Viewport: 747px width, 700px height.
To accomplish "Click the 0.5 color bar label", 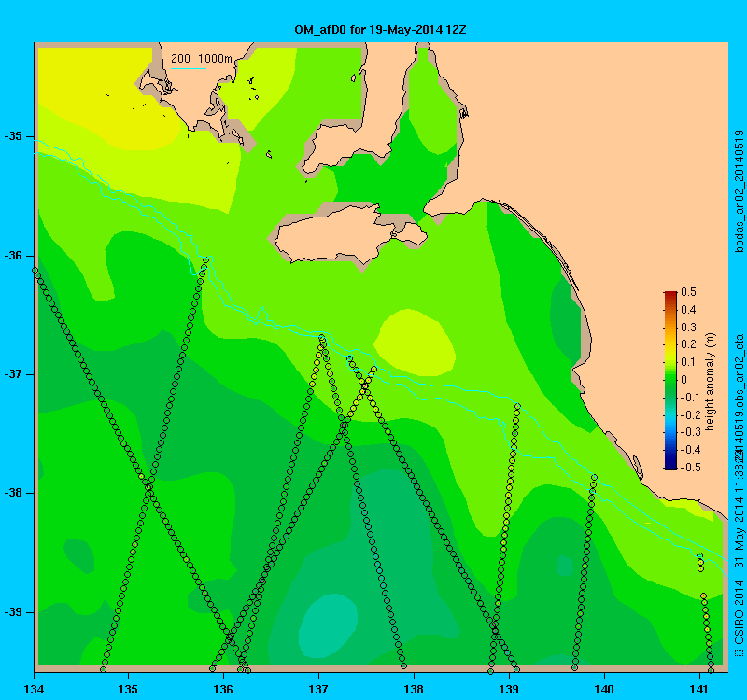I will 688,292.
